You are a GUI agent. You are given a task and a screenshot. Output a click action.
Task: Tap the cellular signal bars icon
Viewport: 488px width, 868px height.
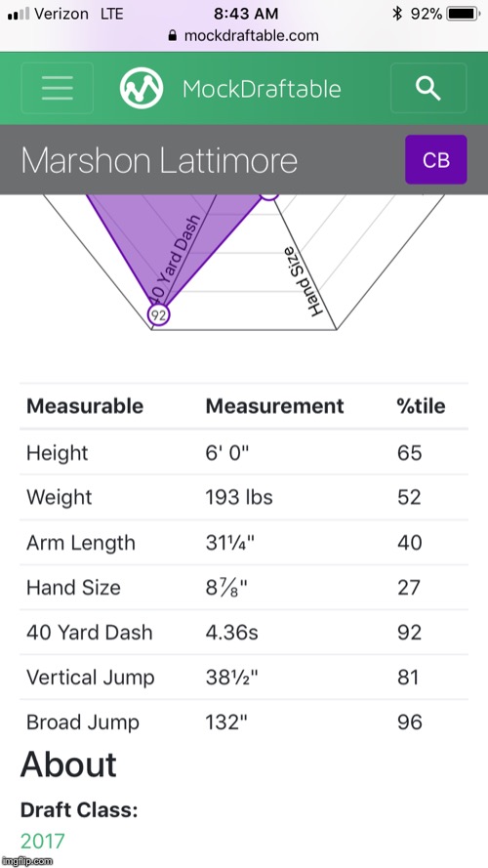click(19, 15)
